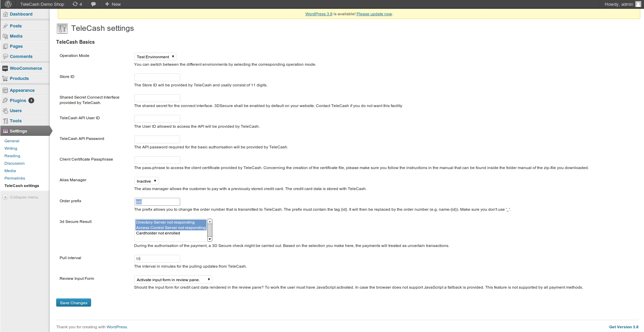
Task: Go to Reading settings submenu
Action: (12, 156)
